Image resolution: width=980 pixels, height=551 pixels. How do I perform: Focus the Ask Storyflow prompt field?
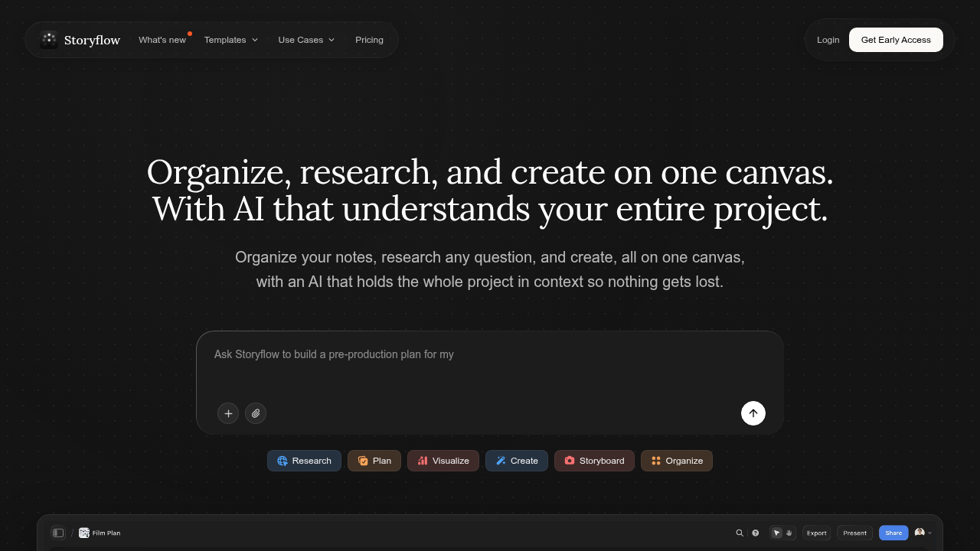[x=490, y=366]
